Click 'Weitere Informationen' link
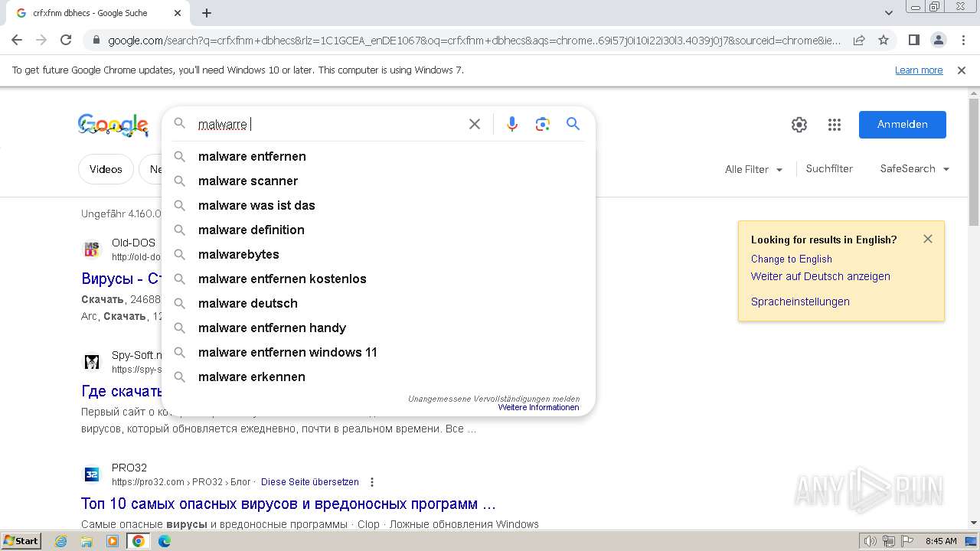This screenshot has height=551, width=980. (x=538, y=408)
